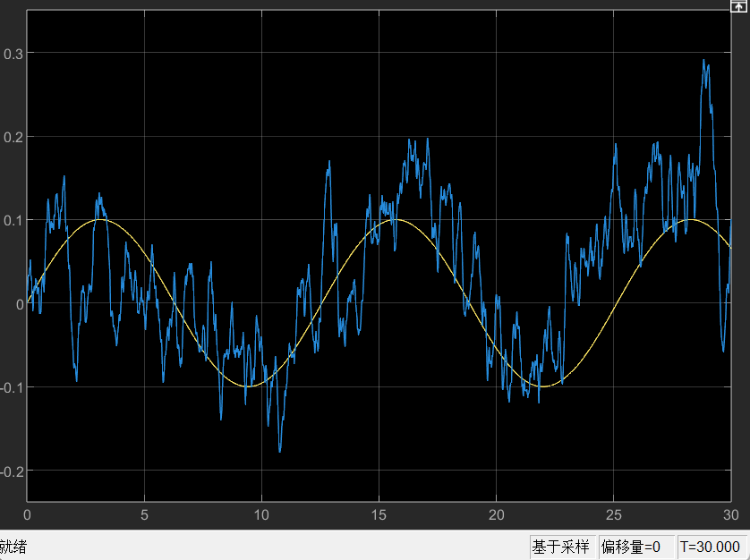This screenshot has width=750, height=560.
Task: Click the 5 x-axis tick label
Action: click(x=144, y=515)
